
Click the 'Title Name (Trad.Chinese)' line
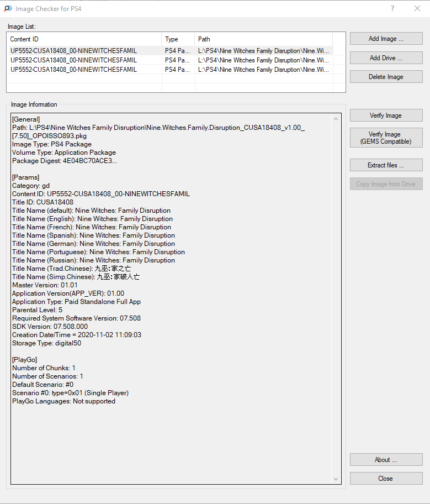click(72, 269)
